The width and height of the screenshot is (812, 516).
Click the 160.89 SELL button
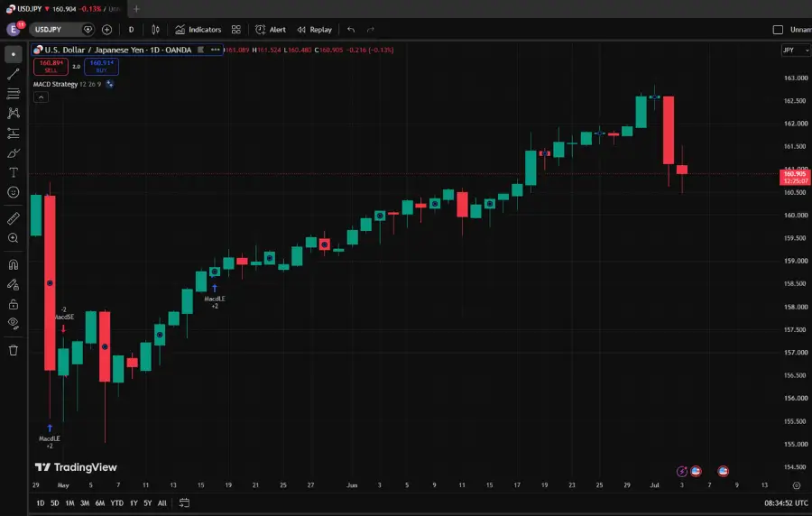pyautogui.click(x=51, y=66)
